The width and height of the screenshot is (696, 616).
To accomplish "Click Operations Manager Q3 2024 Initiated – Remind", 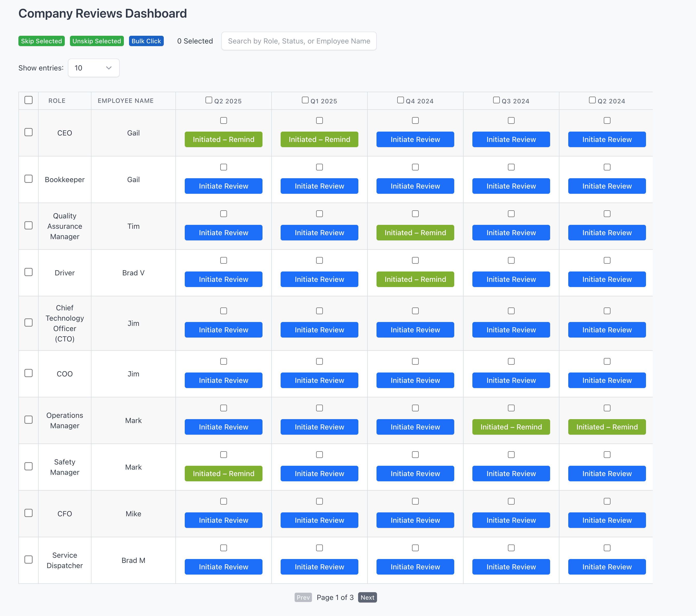I will pos(511,427).
